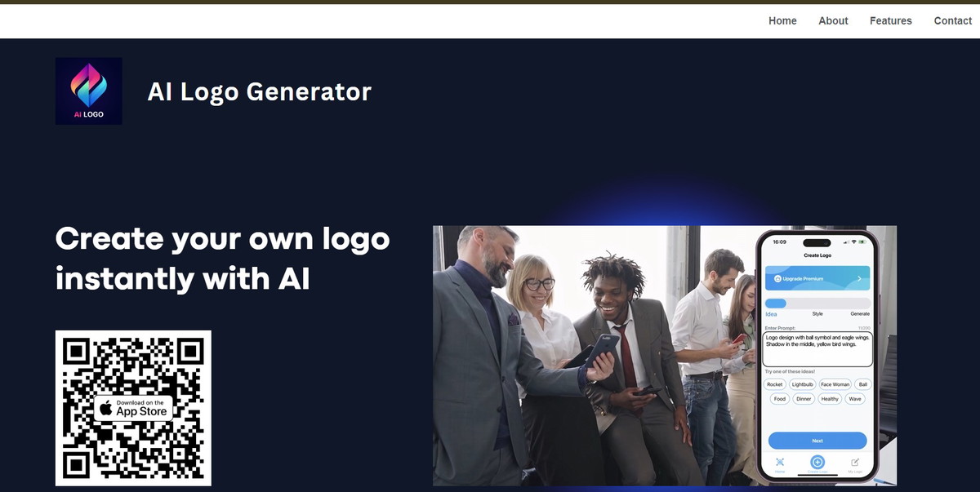Screen dimensions: 980x492
Task: Open the Contact page link
Action: coord(952,20)
